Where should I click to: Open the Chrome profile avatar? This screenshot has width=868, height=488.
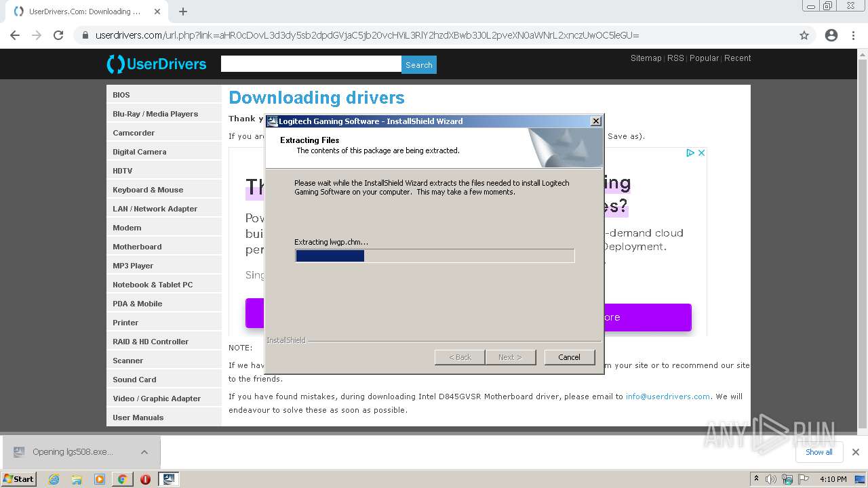pyautogui.click(x=831, y=35)
